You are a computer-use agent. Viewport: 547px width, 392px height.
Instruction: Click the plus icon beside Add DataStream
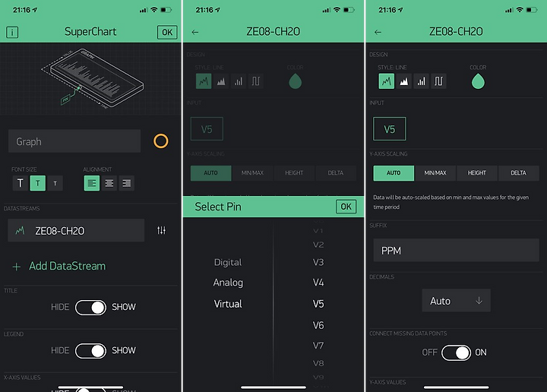pyautogui.click(x=17, y=267)
